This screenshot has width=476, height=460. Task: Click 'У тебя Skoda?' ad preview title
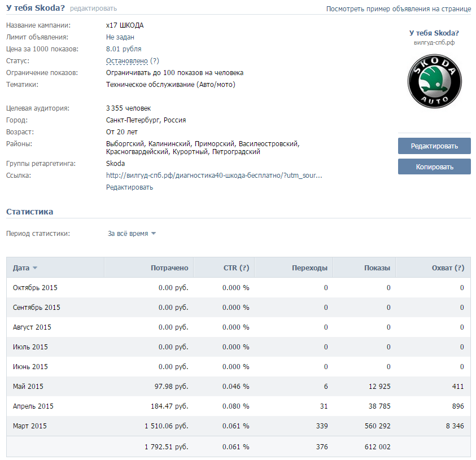(434, 33)
